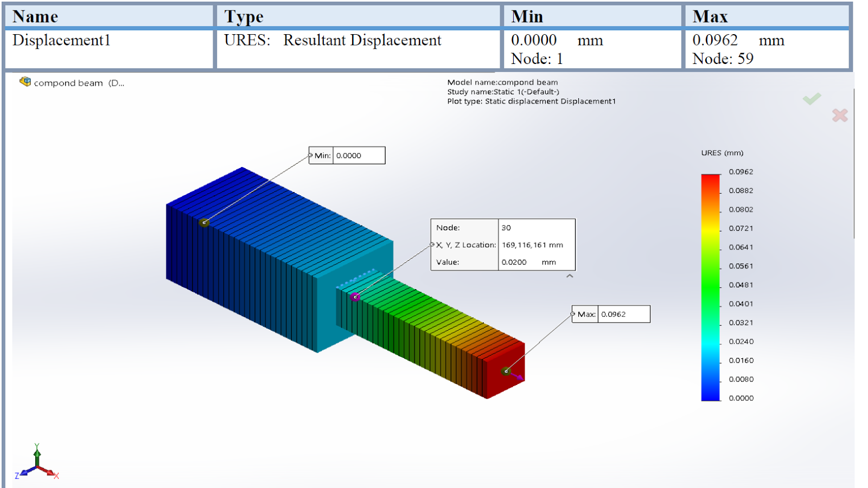Select the Name column header
Screen dimensions: 868x488
pyautogui.click(x=36, y=16)
